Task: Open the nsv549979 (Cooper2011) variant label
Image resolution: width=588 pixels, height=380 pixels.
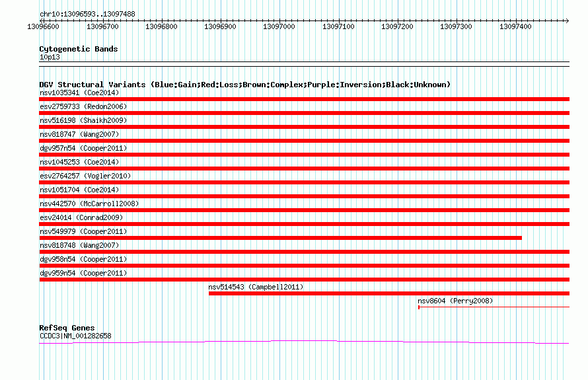Action: [83, 231]
